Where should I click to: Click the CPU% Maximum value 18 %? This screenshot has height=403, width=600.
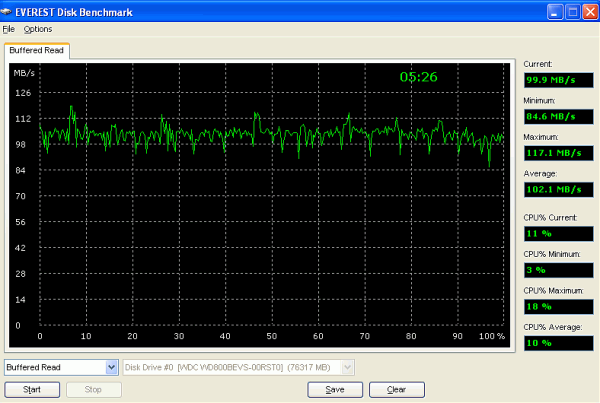[559, 307]
